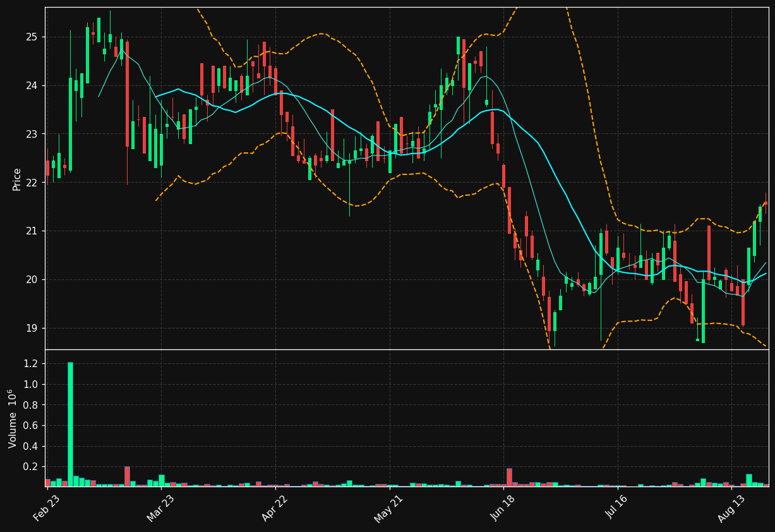Click the Jun 18 date label

(x=503, y=509)
